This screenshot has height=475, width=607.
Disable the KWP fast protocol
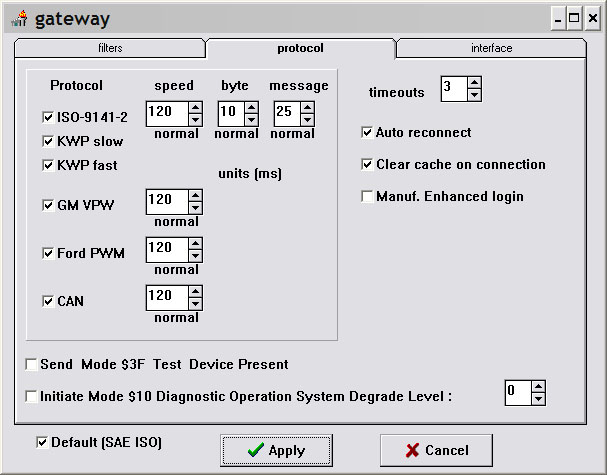pyautogui.click(x=48, y=165)
